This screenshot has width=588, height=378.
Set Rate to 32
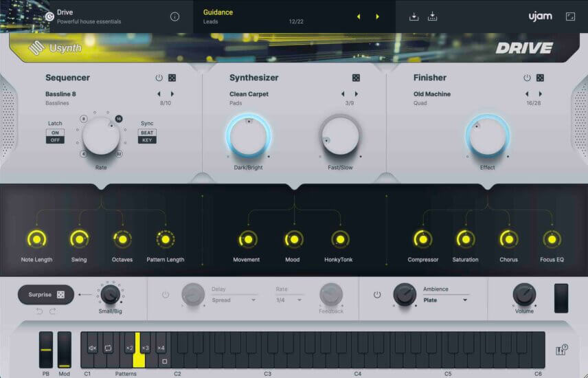[x=119, y=154]
